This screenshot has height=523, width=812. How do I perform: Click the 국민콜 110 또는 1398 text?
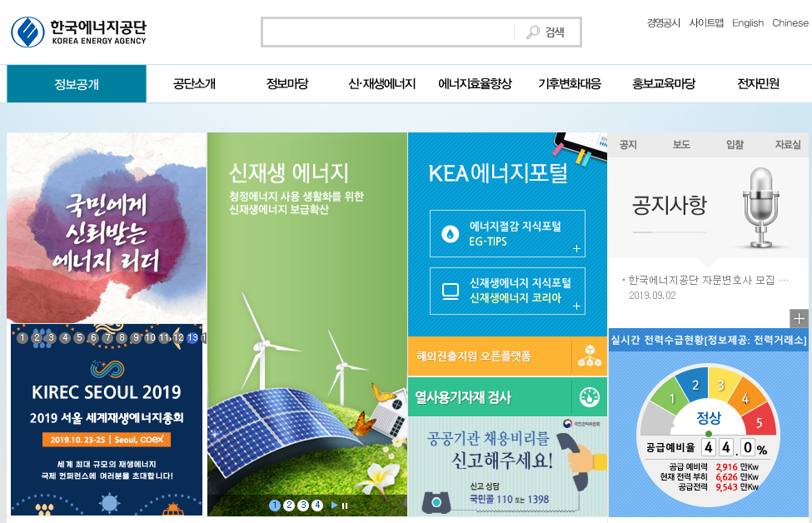[509, 499]
